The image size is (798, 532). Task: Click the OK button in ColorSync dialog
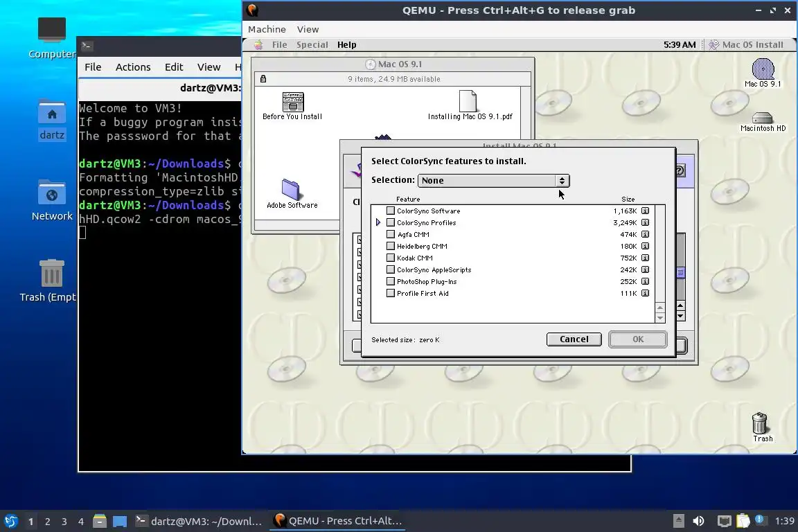click(638, 339)
